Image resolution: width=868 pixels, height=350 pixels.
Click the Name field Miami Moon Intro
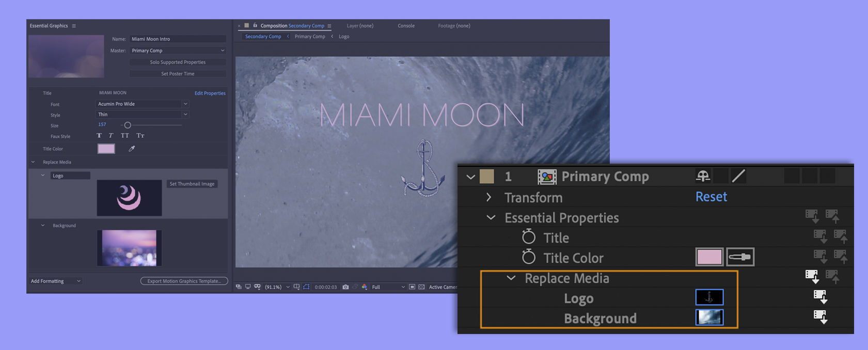(178, 39)
